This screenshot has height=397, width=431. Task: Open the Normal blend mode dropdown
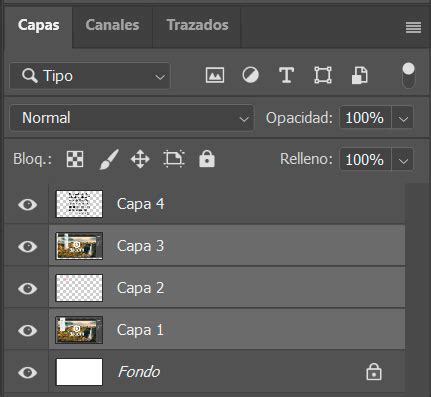132,118
